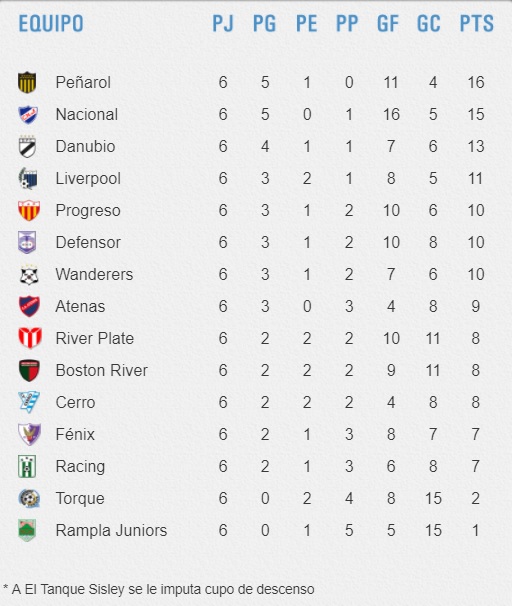Click the Cerro team name
Image resolution: width=512 pixels, height=606 pixels.
click(75, 402)
